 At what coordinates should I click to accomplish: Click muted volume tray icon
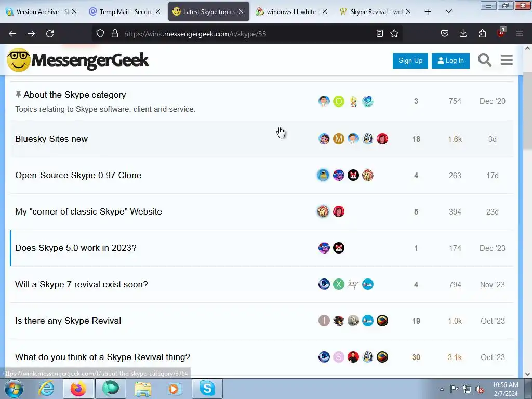point(480,389)
